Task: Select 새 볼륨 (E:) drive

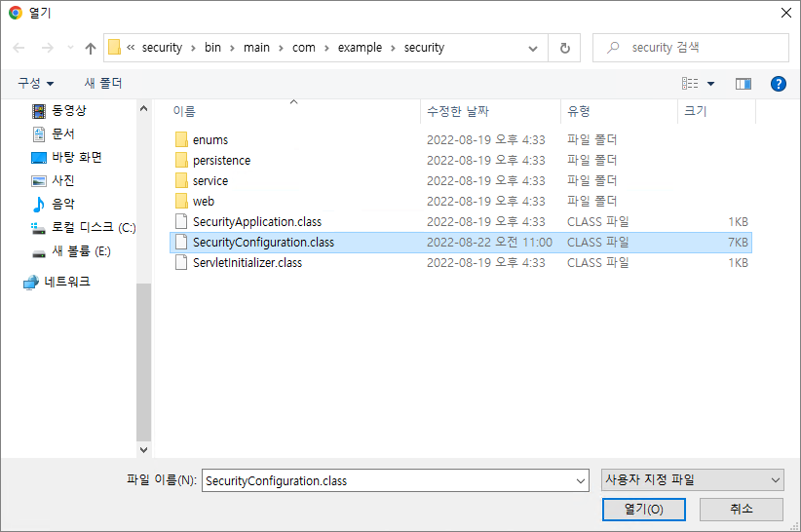Action: (81, 250)
